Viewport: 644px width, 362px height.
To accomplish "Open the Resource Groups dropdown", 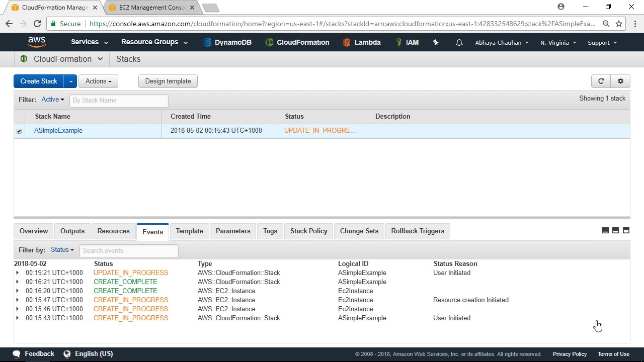I will (154, 42).
